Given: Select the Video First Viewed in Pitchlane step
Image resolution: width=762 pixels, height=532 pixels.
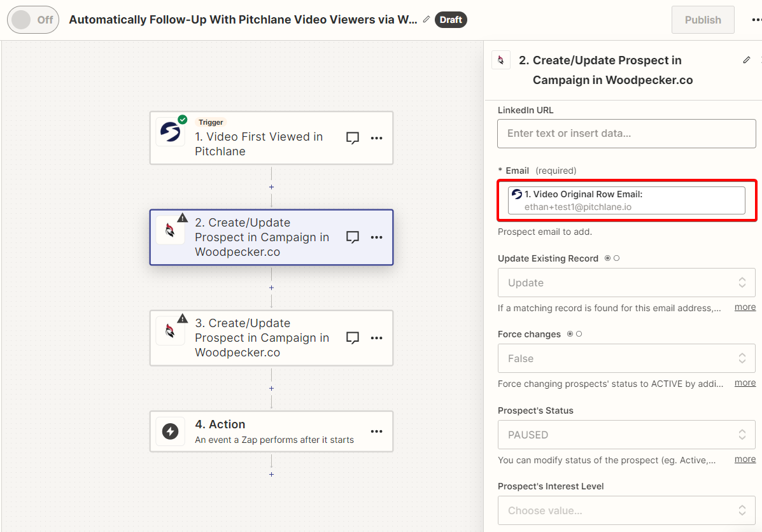Looking at the screenshot, I should point(271,138).
